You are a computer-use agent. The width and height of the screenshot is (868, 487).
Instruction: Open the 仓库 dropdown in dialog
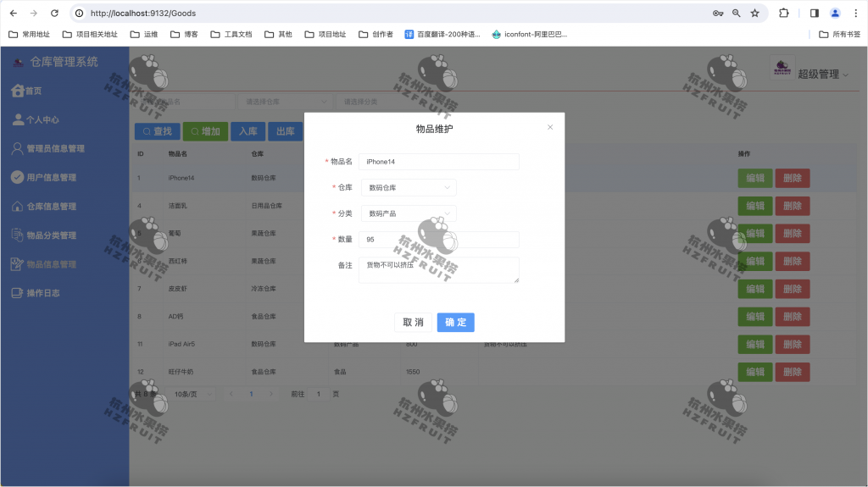(409, 188)
